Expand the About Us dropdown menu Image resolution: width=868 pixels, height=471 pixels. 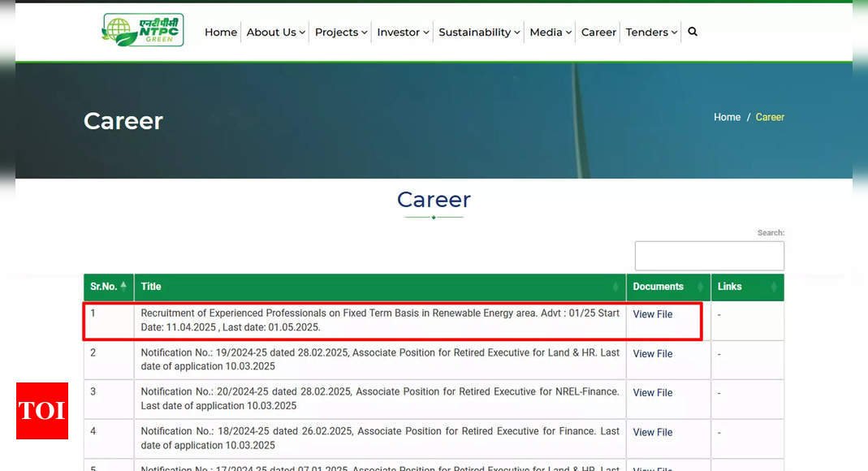tap(275, 32)
